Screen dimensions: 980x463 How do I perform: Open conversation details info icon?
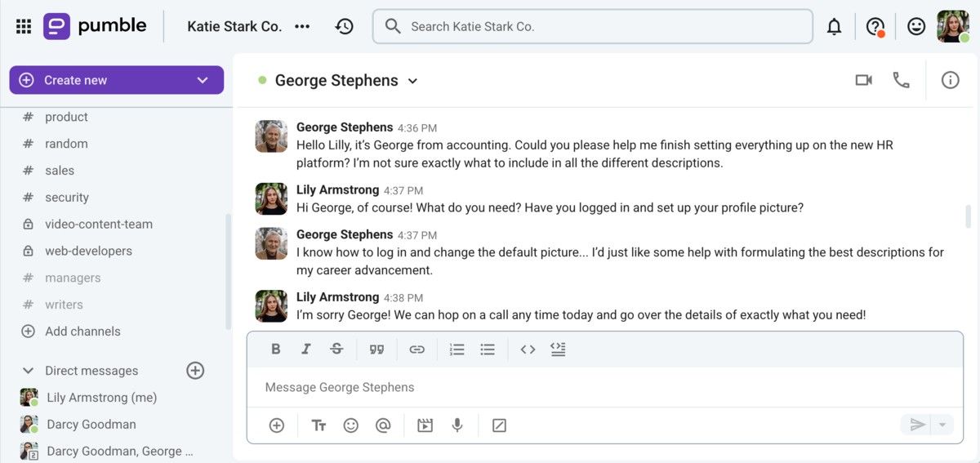click(x=950, y=80)
